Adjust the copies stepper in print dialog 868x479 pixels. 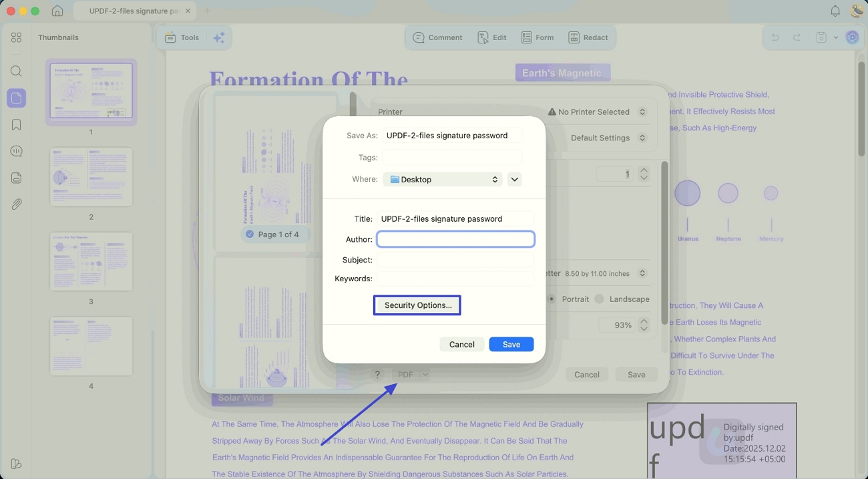point(644,174)
